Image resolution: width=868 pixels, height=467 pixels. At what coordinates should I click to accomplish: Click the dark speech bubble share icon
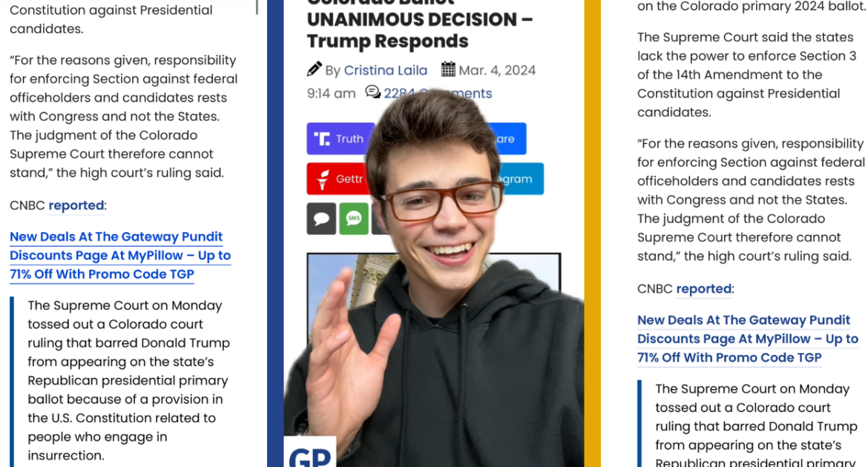(321, 219)
